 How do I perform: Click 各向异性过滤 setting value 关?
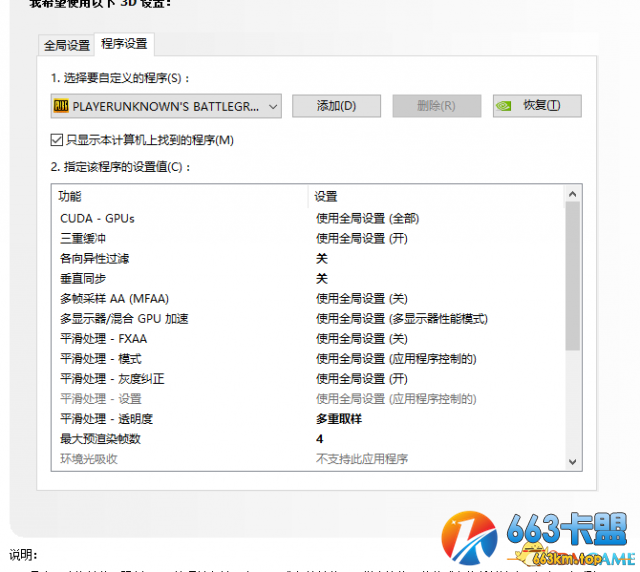(322, 258)
